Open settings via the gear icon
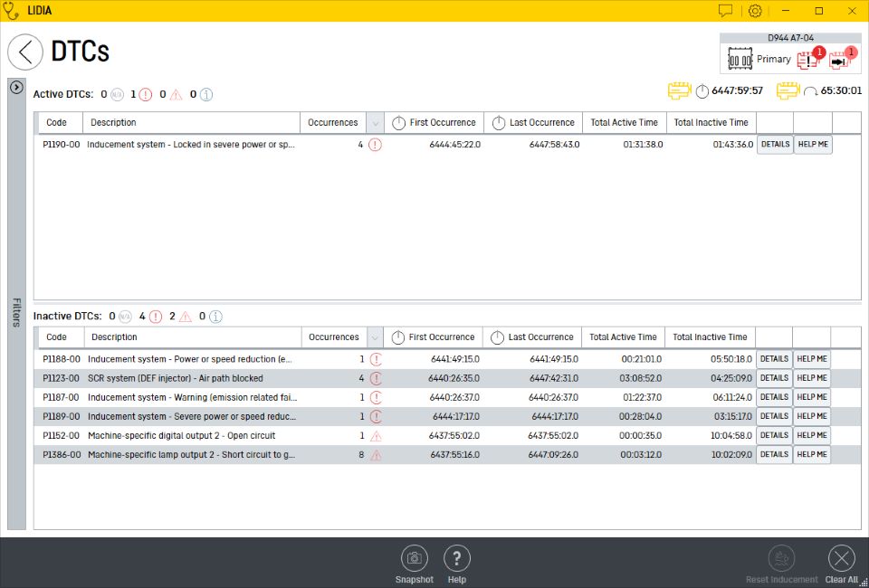 755,11
